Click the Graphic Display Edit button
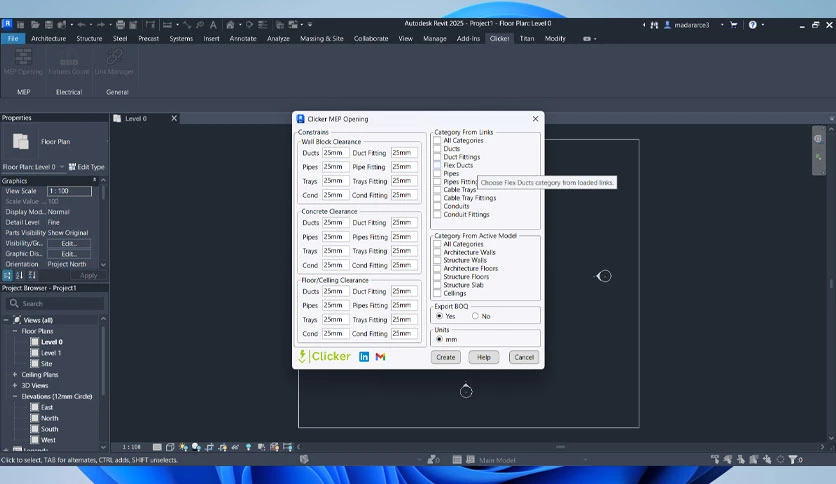The image size is (836, 484). click(69, 254)
